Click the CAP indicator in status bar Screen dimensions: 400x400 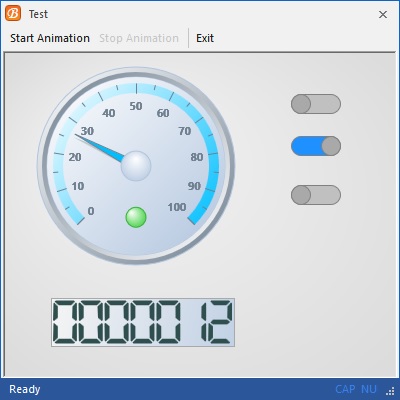[x=345, y=389]
